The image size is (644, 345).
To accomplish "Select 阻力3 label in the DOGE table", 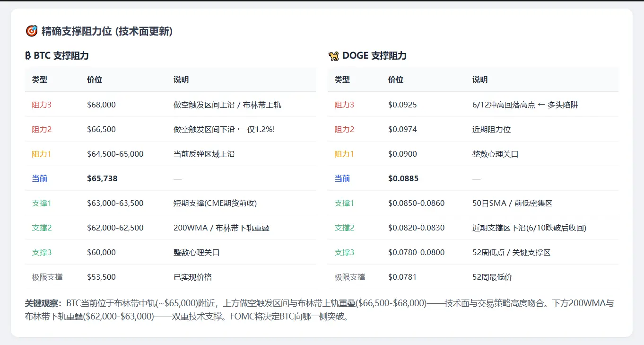I will (x=344, y=105).
